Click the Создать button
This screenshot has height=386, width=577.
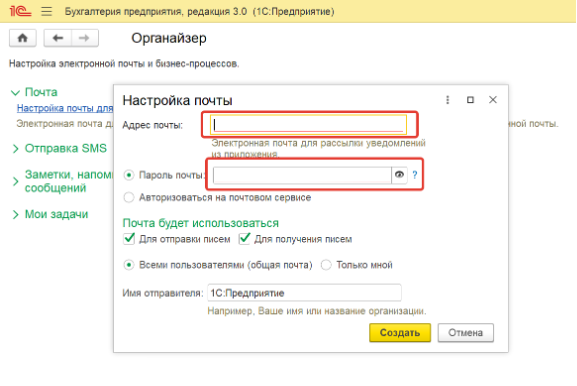[x=400, y=333]
